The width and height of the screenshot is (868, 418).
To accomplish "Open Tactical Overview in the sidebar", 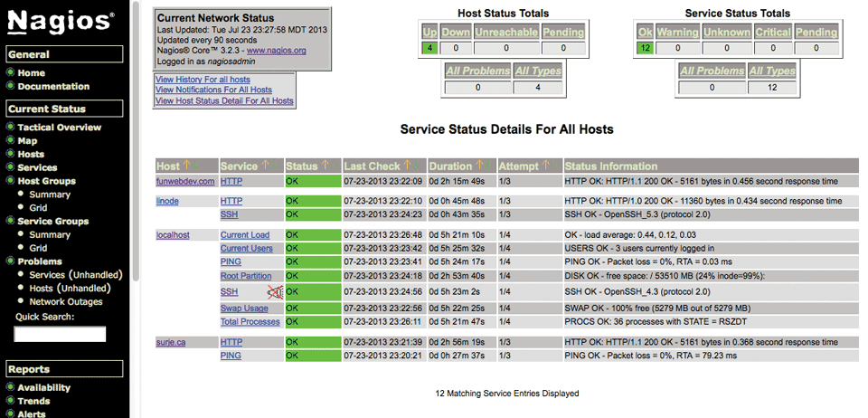I will coord(59,128).
